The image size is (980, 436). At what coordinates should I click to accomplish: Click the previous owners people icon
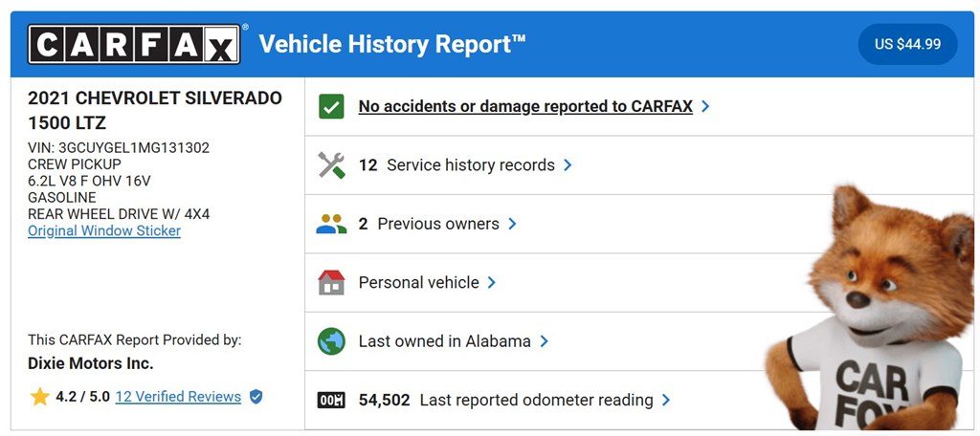(331, 224)
